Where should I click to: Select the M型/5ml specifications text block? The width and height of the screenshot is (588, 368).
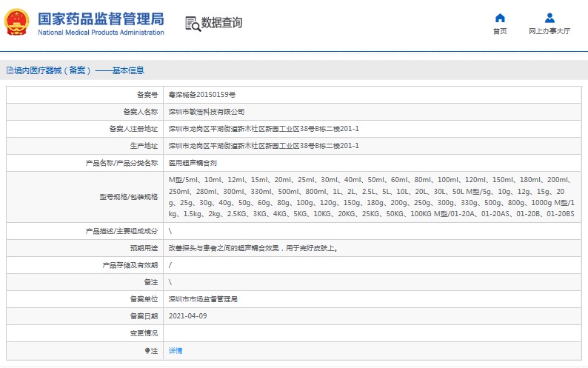point(372,197)
